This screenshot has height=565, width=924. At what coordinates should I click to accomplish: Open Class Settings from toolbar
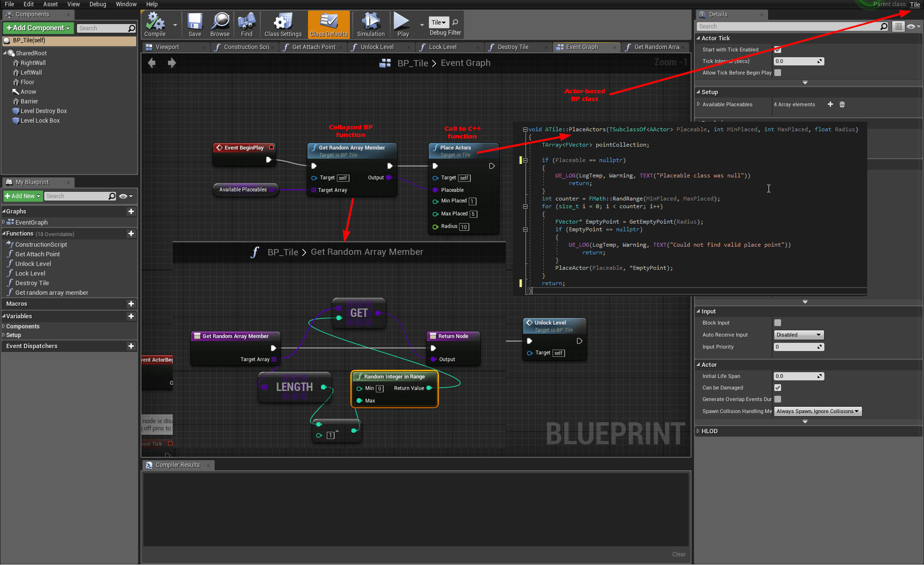click(x=283, y=24)
